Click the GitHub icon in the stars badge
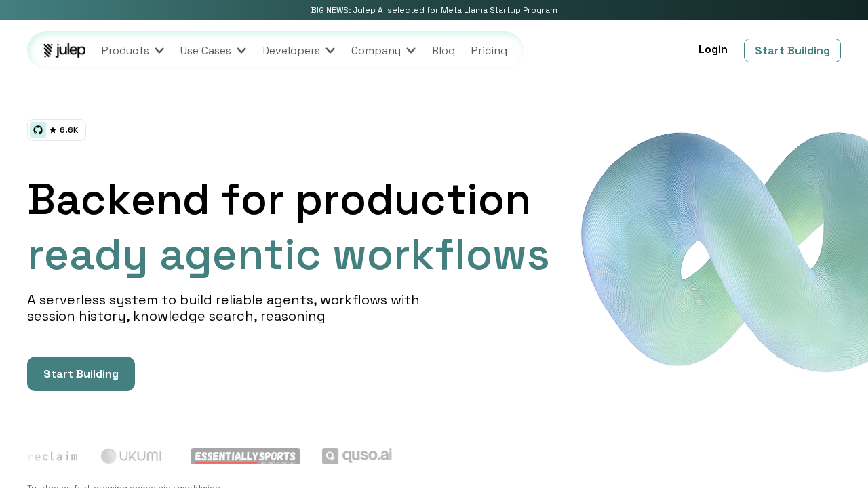This screenshot has width=868, height=488. pos(37,129)
